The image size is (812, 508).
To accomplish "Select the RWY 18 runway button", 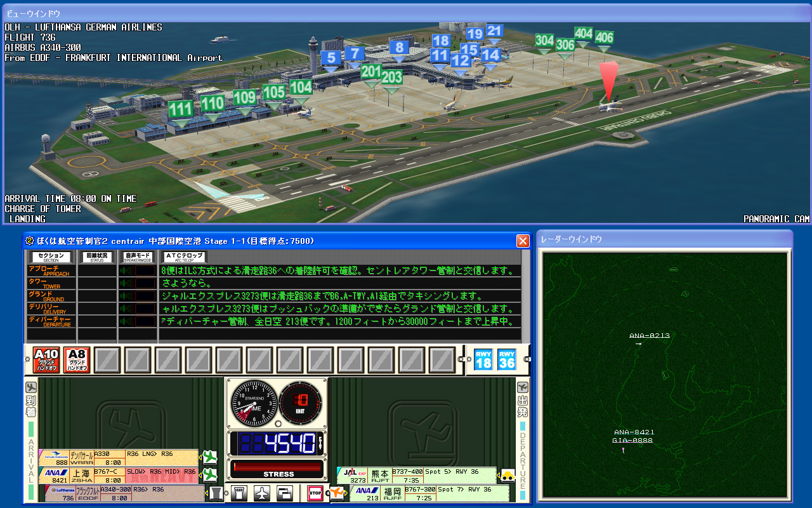I will [483, 360].
